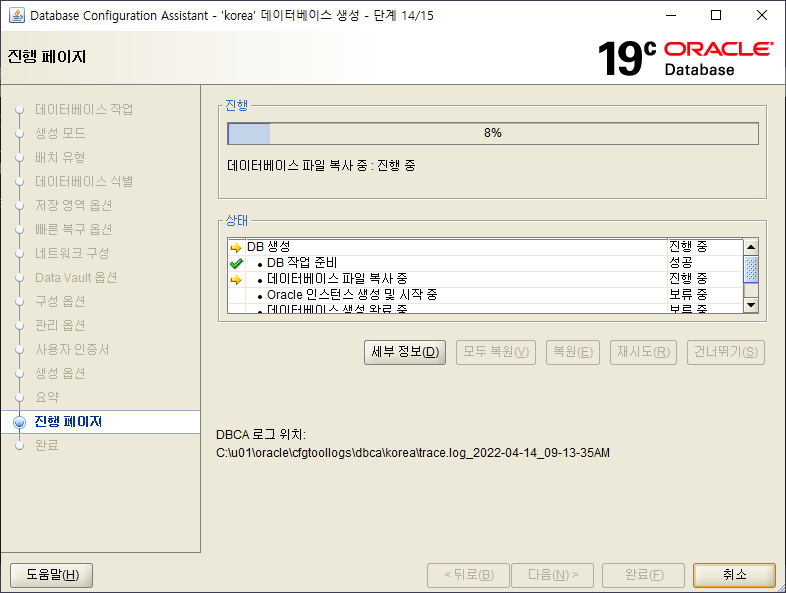Select 구성 옵션 step in sidebar
This screenshot has width=786, height=593.
pyautogui.click(x=60, y=302)
